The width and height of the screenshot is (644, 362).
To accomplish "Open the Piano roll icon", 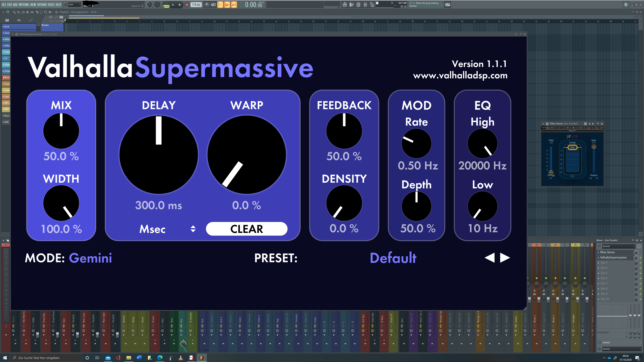I will pyautogui.click(x=352, y=5).
